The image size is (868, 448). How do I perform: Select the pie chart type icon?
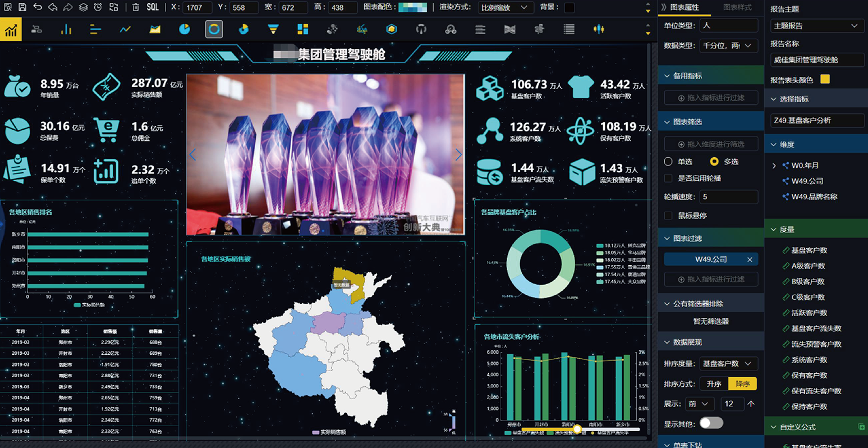pyautogui.click(x=185, y=29)
